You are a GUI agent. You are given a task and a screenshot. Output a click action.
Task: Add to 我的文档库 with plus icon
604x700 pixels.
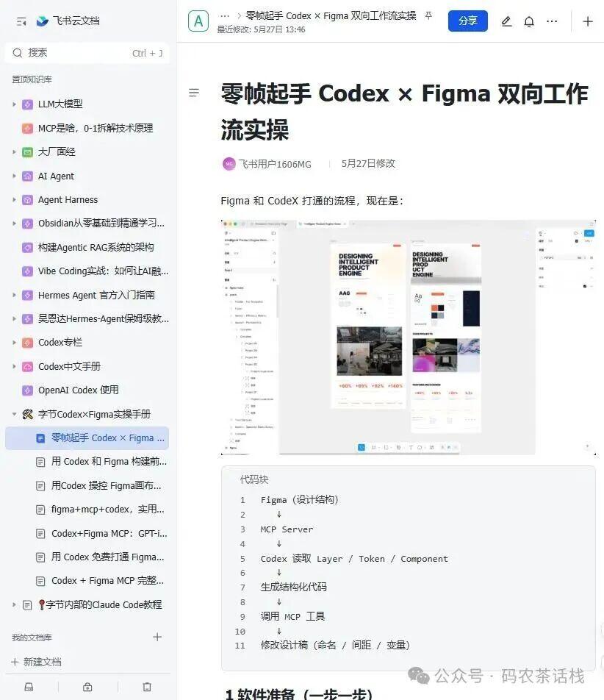point(157,637)
